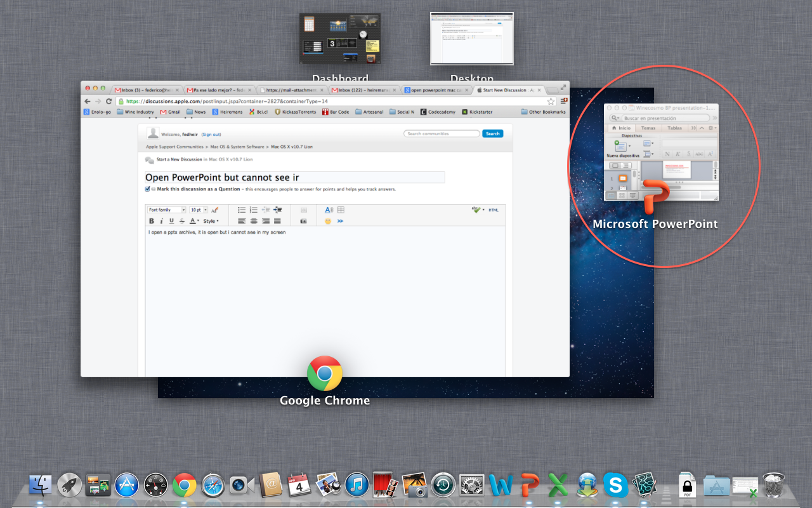The height and width of the screenshot is (508, 812).
Task: Switch editor to HTML mode
Action: tap(494, 210)
